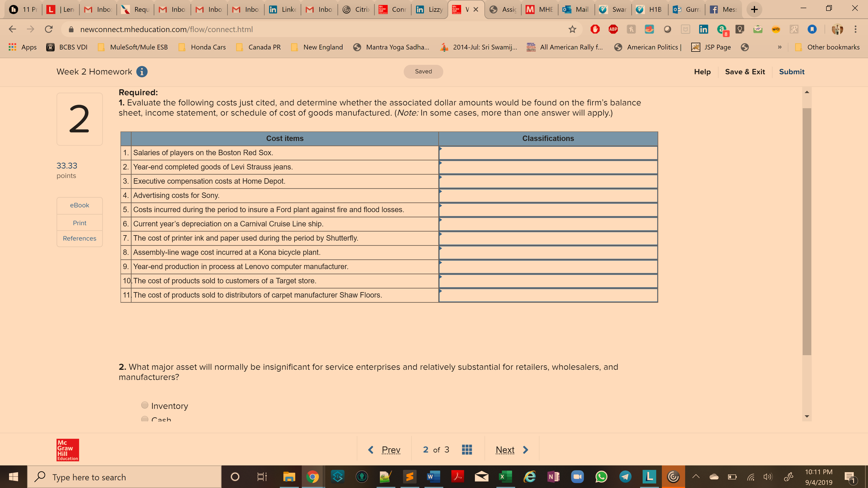Image resolution: width=868 pixels, height=488 pixels.
Task: Open the notification center icon
Action: [x=850, y=477]
